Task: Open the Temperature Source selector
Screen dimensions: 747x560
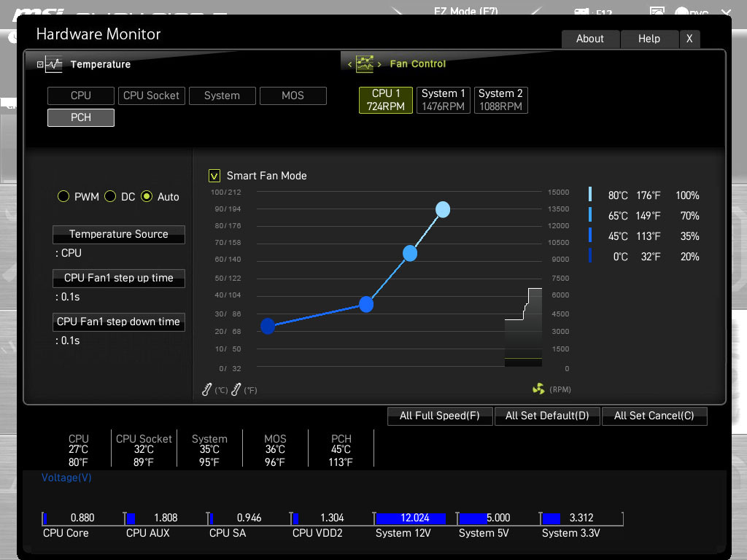Action: (119, 234)
